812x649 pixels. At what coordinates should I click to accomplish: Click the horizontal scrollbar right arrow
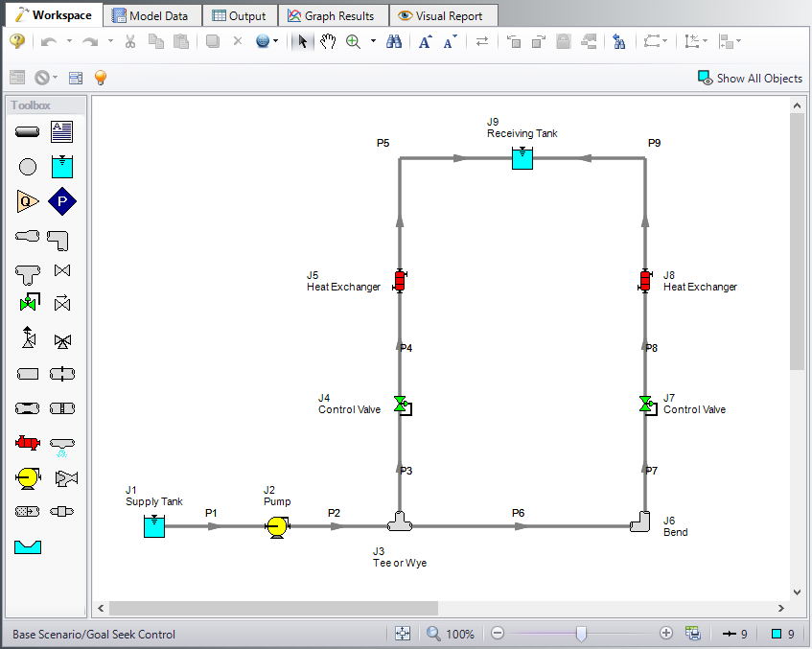pos(780,608)
